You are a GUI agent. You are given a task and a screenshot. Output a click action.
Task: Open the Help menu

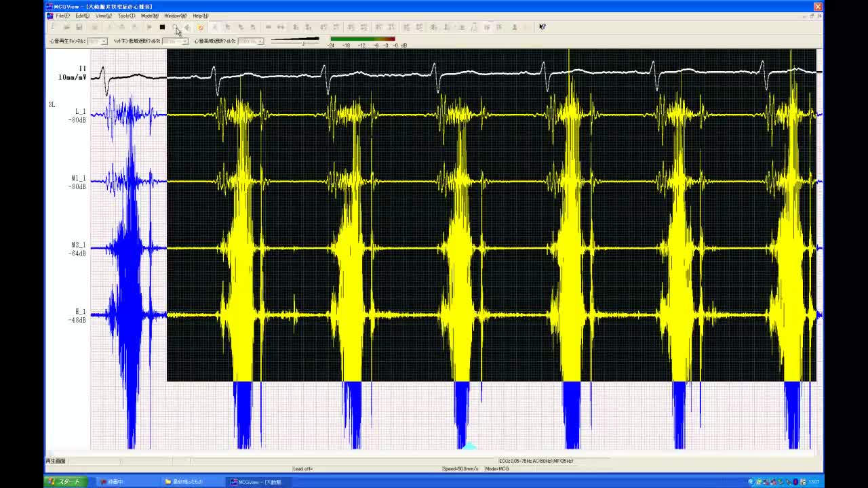point(201,16)
